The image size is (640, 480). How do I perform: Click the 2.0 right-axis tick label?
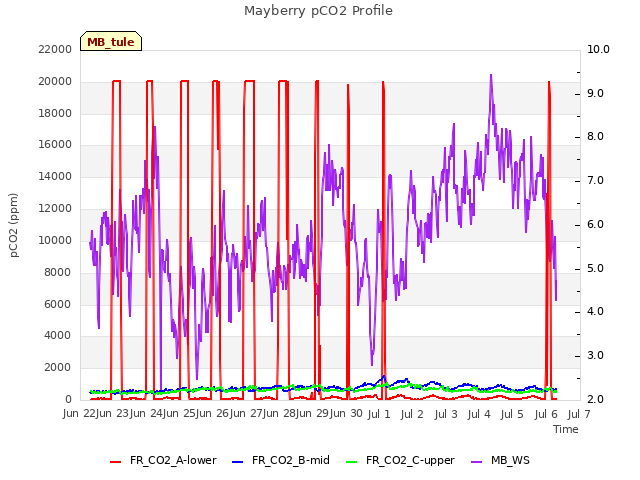596,400
